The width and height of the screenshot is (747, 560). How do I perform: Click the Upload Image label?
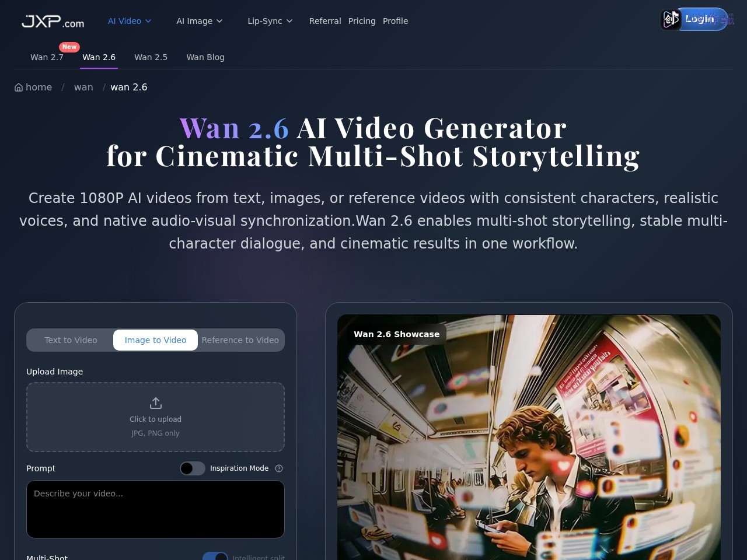coord(54,372)
